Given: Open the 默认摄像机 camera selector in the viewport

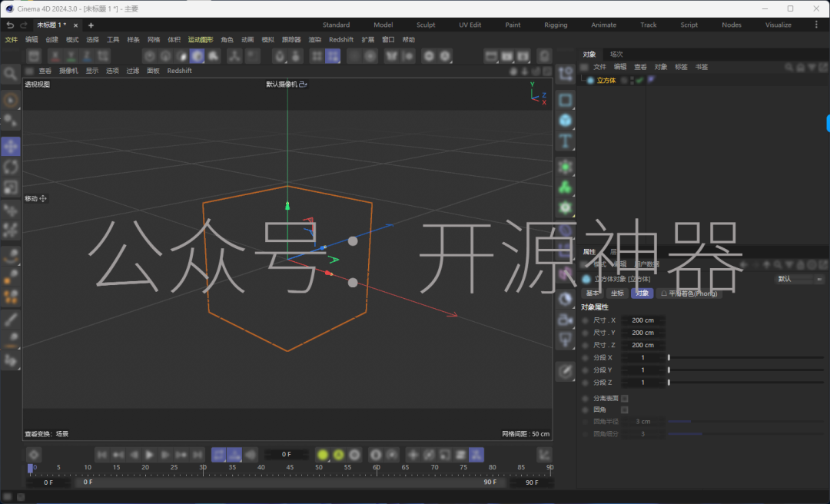Looking at the screenshot, I should 287,85.
